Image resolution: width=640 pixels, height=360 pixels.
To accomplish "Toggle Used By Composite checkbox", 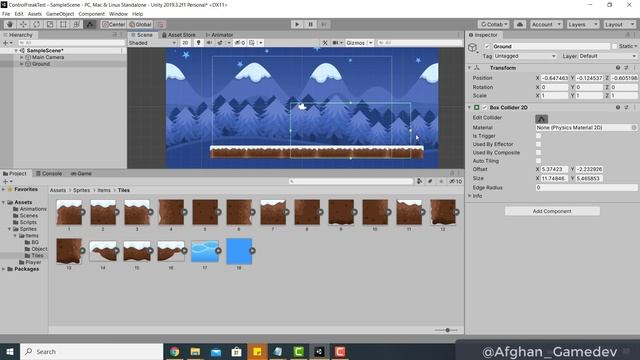I will coord(538,153).
